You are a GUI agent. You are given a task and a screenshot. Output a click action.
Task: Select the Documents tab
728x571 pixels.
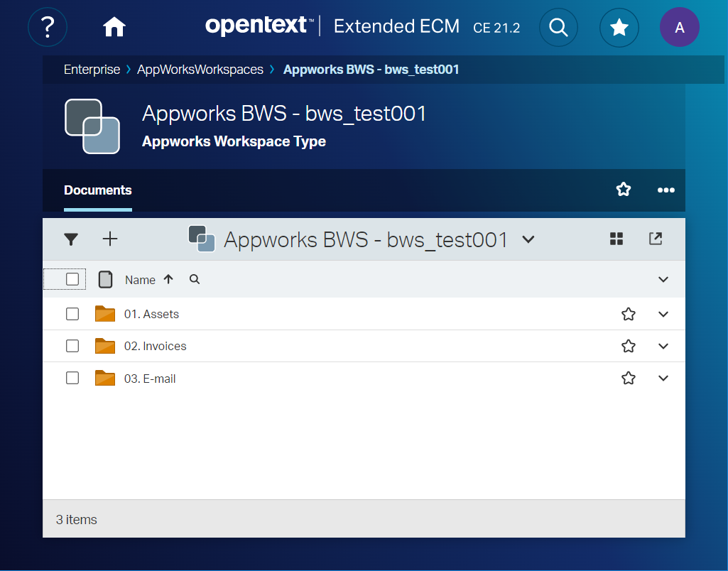98,190
